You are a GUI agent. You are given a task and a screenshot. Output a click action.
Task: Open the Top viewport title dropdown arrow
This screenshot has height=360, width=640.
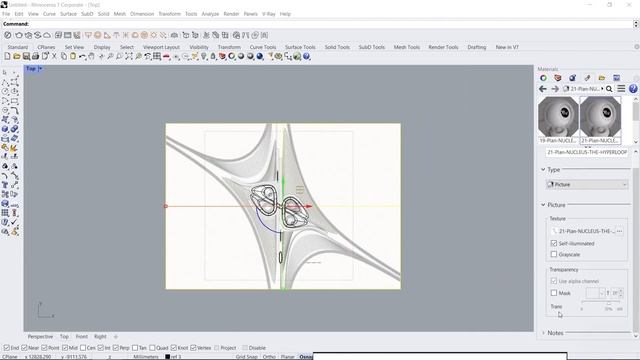click(x=40, y=69)
